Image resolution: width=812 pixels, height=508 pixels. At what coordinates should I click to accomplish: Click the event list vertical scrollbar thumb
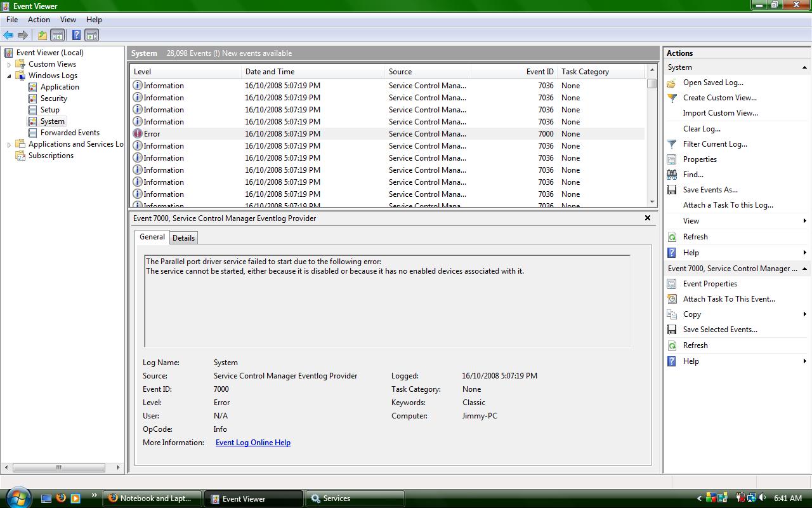(652, 83)
